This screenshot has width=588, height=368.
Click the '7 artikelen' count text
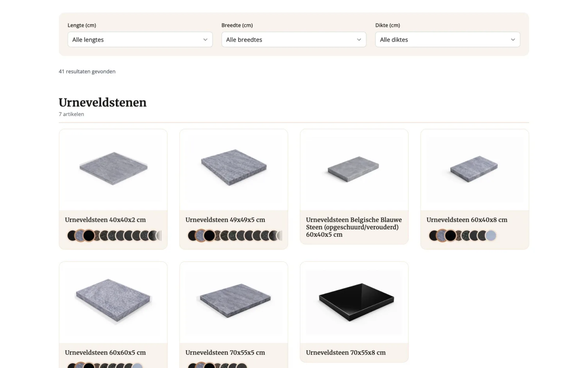(71, 114)
